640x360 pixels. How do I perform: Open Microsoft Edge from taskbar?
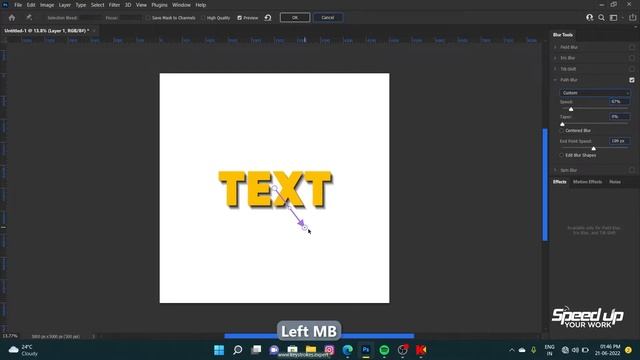point(347,350)
